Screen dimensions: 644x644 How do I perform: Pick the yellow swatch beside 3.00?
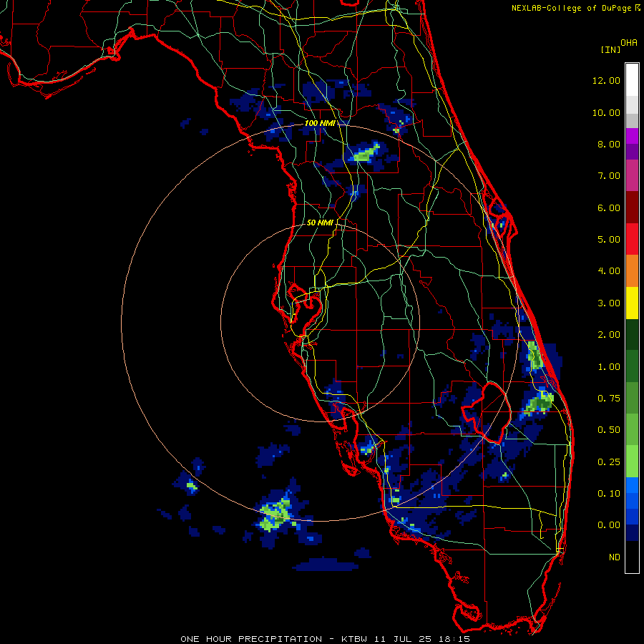[x=632, y=303]
